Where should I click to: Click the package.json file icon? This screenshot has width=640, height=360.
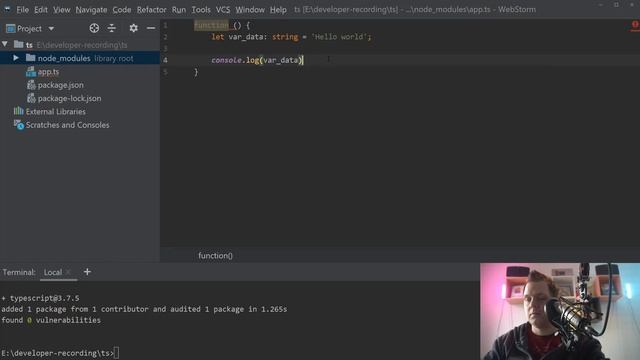31,85
